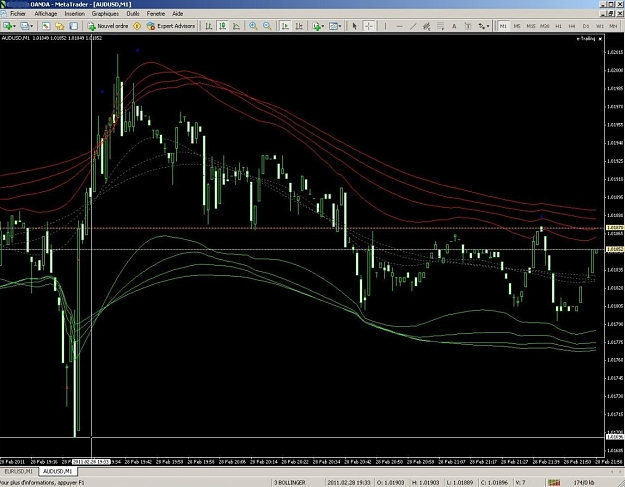Viewport: 625px width, 487px height.
Task: Open the Insertion menu
Action: tap(75, 14)
